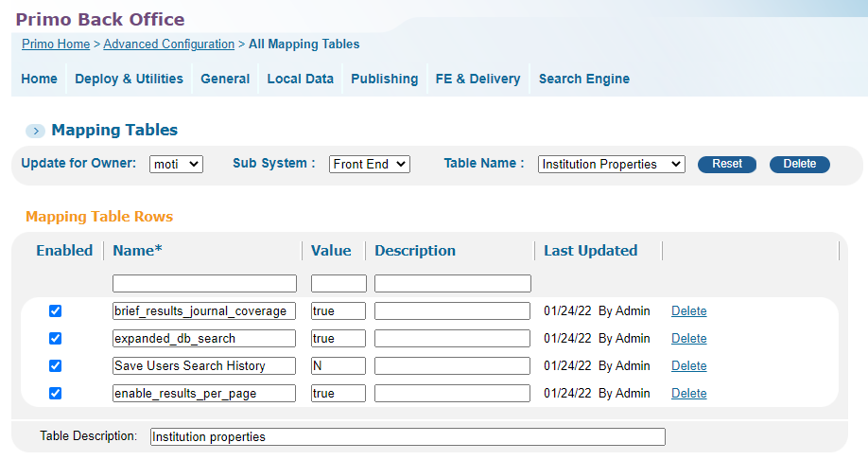Screen dimensions: 868x460
Task: Expand the Sub System dropdown
Action: click(x=370, y=164)
